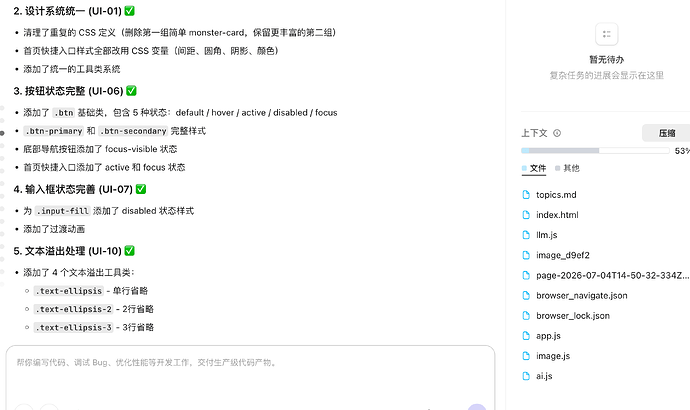This screenshot has height=410, width=690.
Task: Click the 压缩 button
Action: pyautogui.click(x=666, y=133)
